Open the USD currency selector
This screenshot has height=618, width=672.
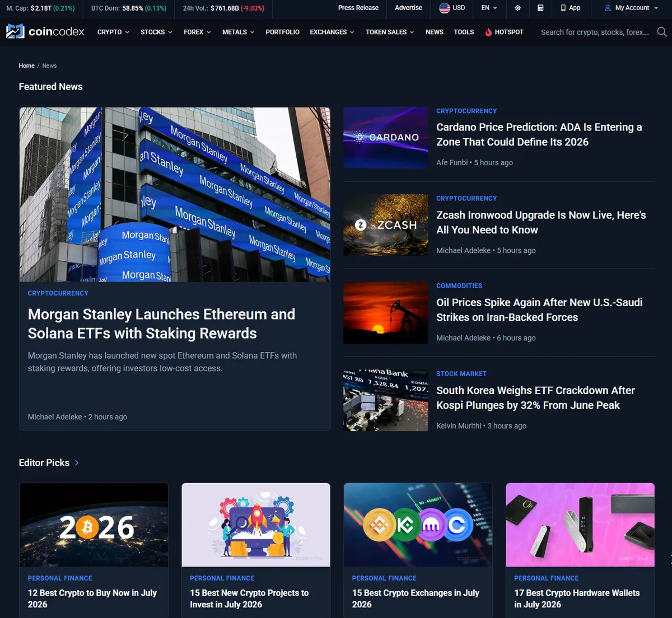(452, 8)
